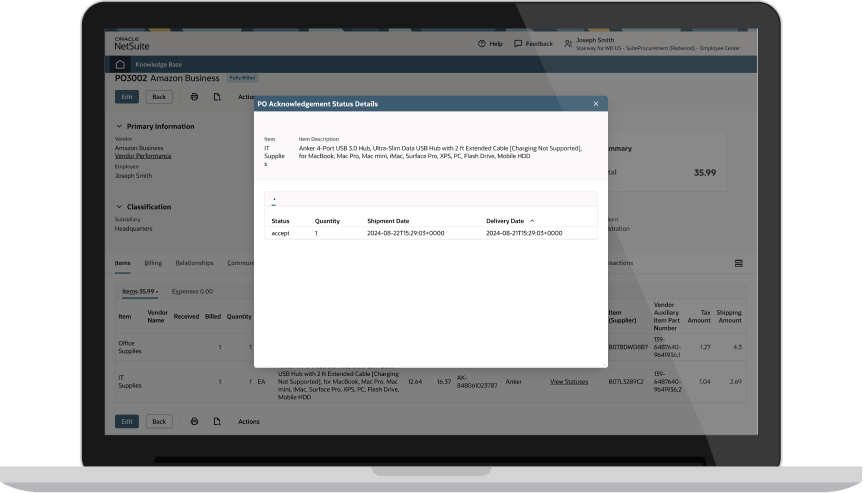
Task: Click the accept status cell
Action: [280, 233]
